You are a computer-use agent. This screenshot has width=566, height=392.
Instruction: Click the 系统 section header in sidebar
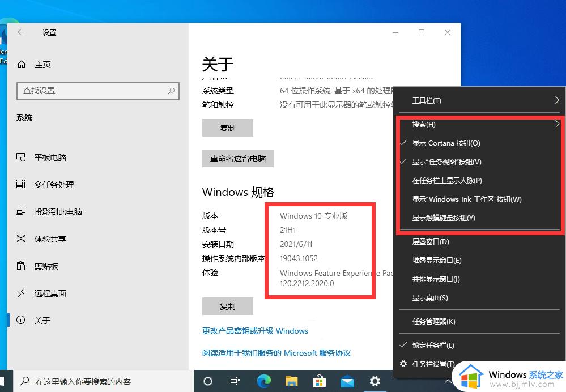point(24,117)
